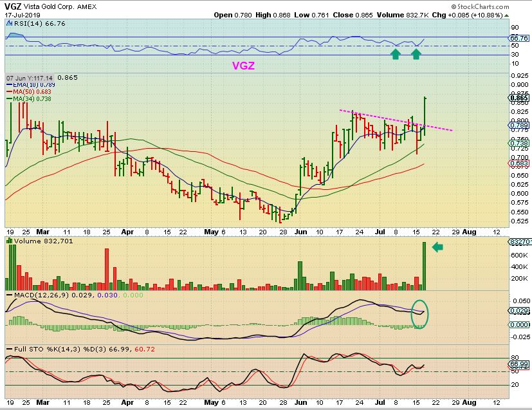Click the tallest green volume bar
Image resolution: width=532 pixels, height=410 pixels.
coord(425,265)
